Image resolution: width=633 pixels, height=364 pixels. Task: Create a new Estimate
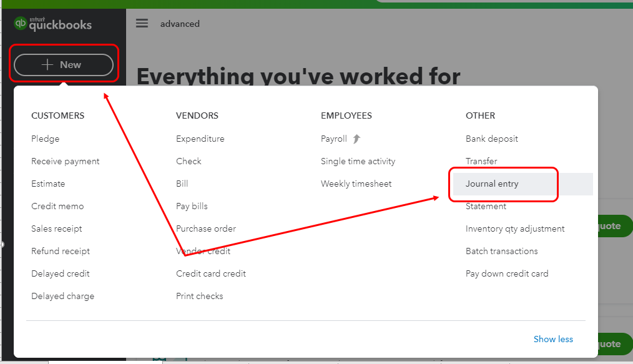[47, 184]
